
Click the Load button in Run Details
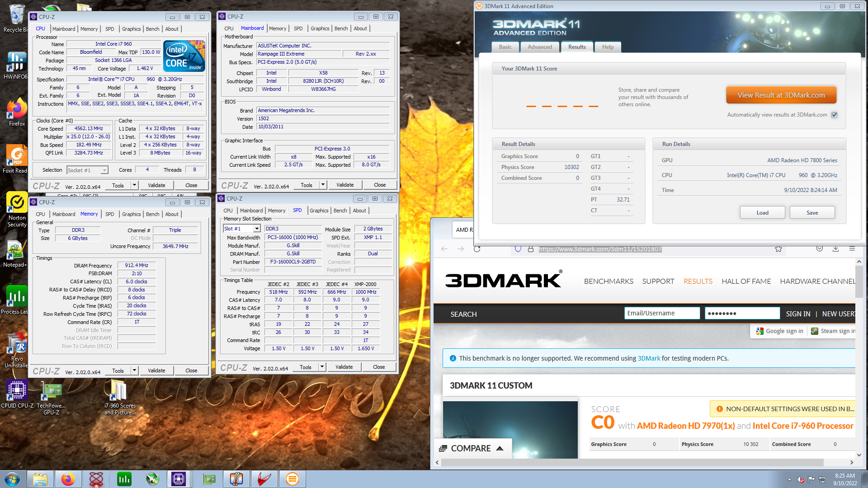(762, 213)
